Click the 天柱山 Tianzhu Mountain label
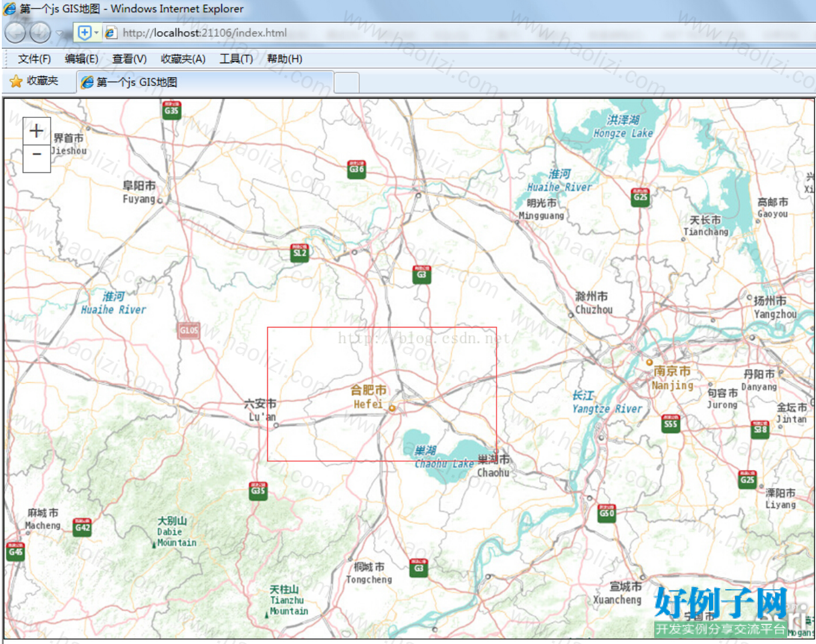Viewport: 816px width, 644px height. pyautogui.click(x=289, y=600)
